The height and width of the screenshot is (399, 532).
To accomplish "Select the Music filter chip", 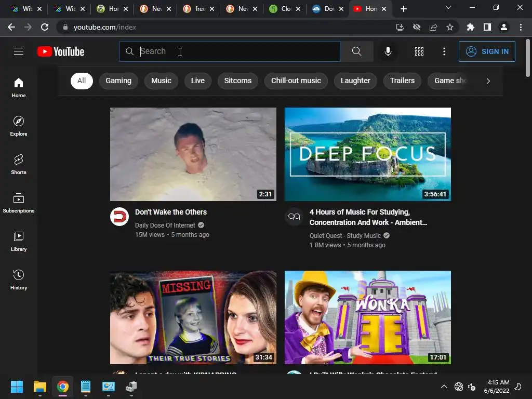I will pos(161,81).
